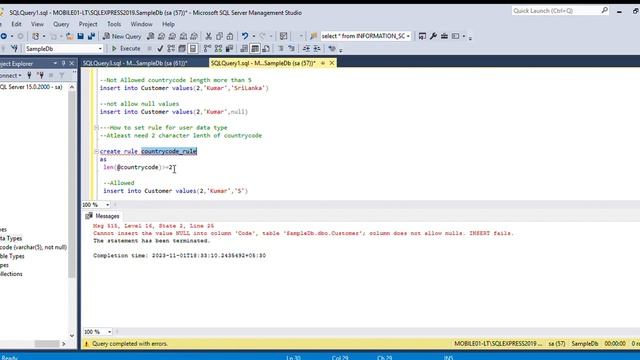The image size is (640, 360).
Task: Open the Undo history dropdown arrow
Action: 253,36
